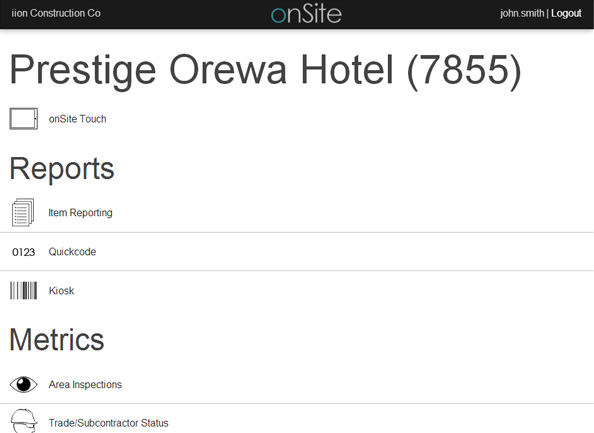The image size is (594, 433).
Task: Open the Area Inspections eye icon
Action: pos(23,385)
